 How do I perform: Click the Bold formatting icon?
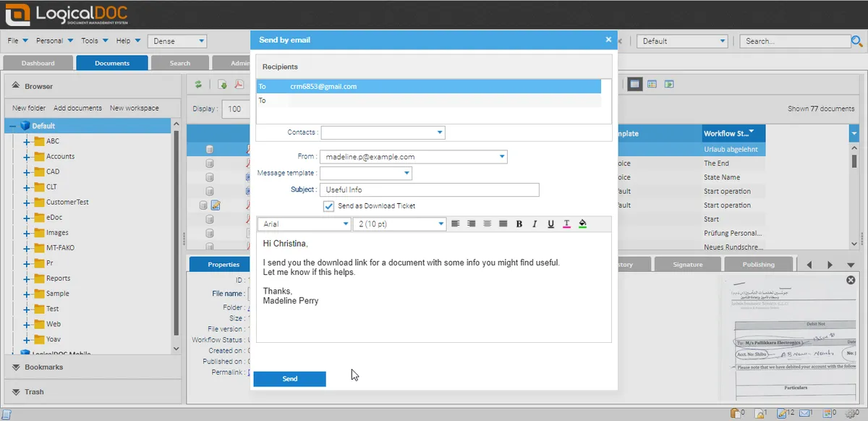[x=519, y=224]
